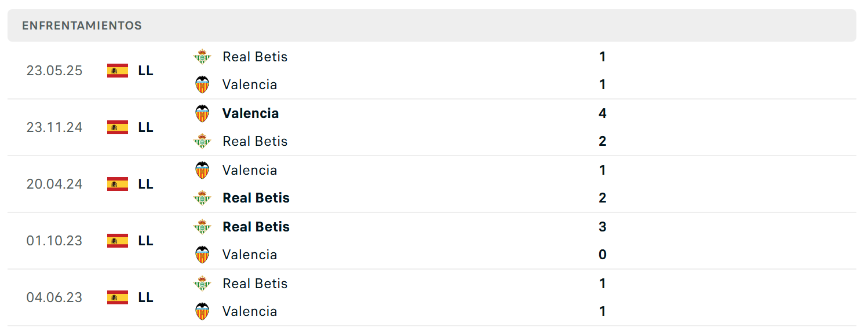The height and width of the screenshot is (335, 868).
Task: Open match dated 23.05.25
Action: [x=432, y=71]
